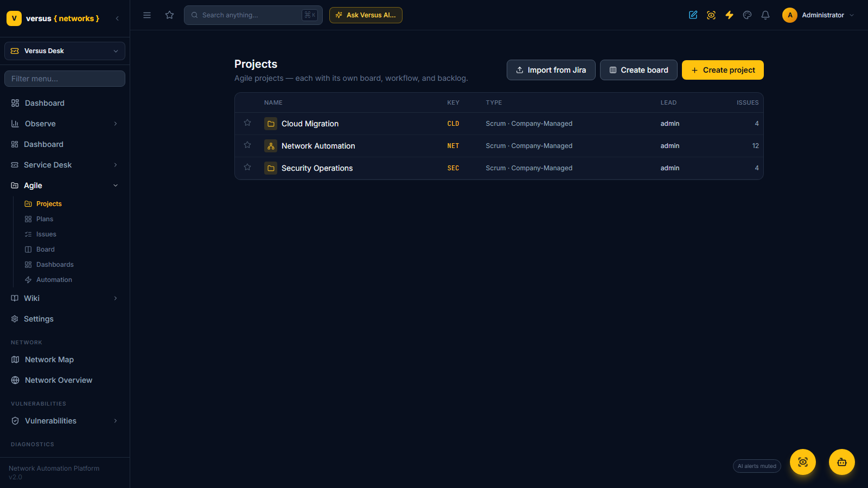Click the Versus logo icon
The image size is (868, 488).
tap(14, 18)
